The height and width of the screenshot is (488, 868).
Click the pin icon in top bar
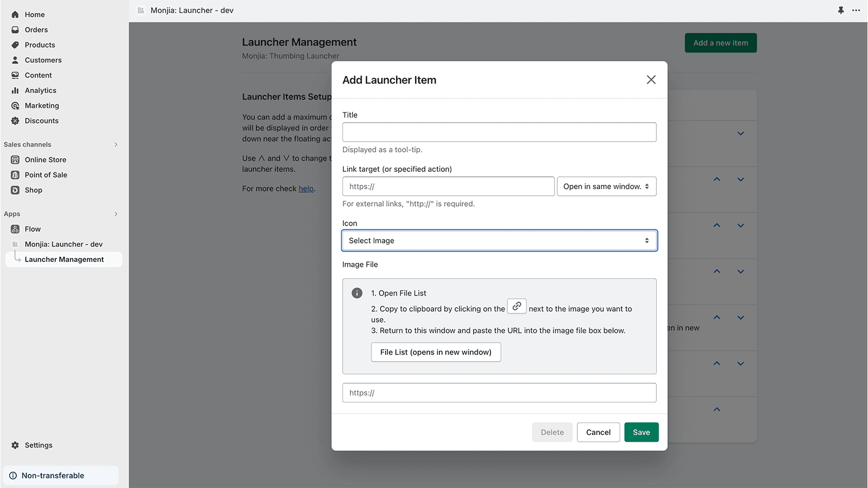click(841, 10)
